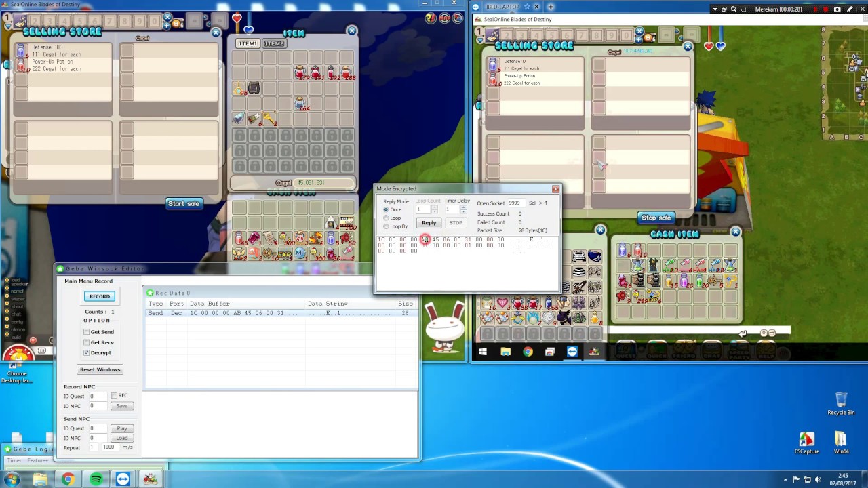Switch to the ITEM2 inventory tab
The width and height of the screenshot is (868, 488).
tap(275, 43)
